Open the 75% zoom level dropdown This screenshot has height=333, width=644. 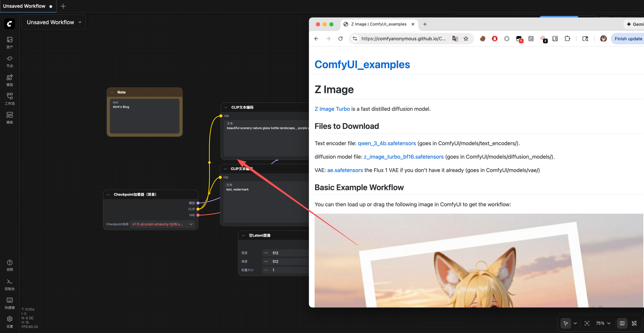point(603,323)
